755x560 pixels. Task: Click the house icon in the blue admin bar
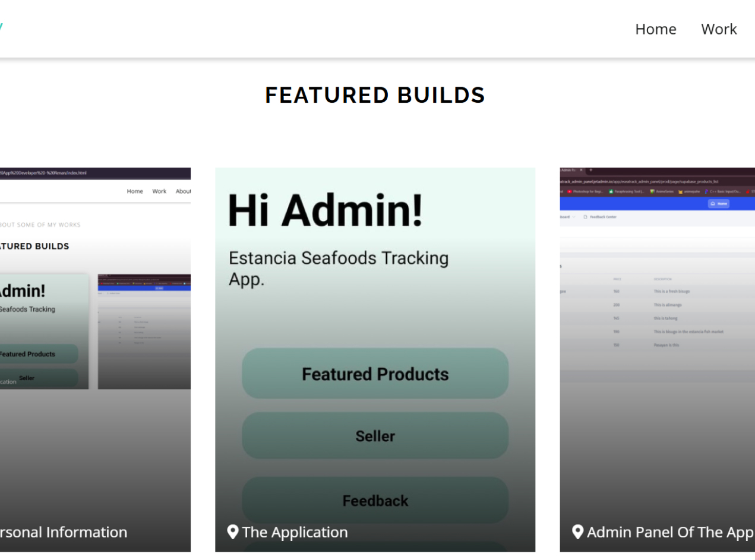click(x=712, y=204)
